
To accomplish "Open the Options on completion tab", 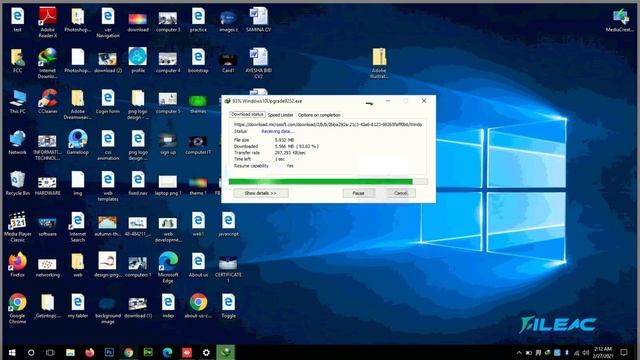I will (x=319, y=115).
